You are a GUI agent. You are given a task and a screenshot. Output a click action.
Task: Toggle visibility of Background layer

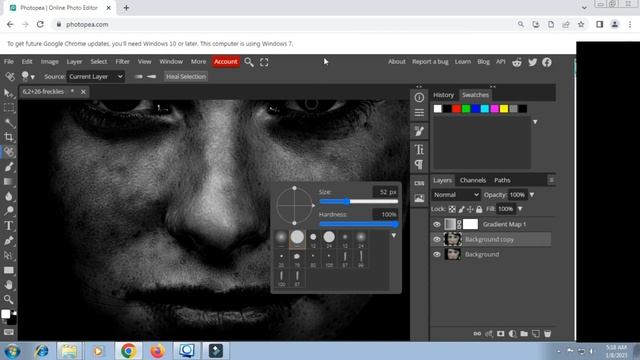click(x=437, y=254)
